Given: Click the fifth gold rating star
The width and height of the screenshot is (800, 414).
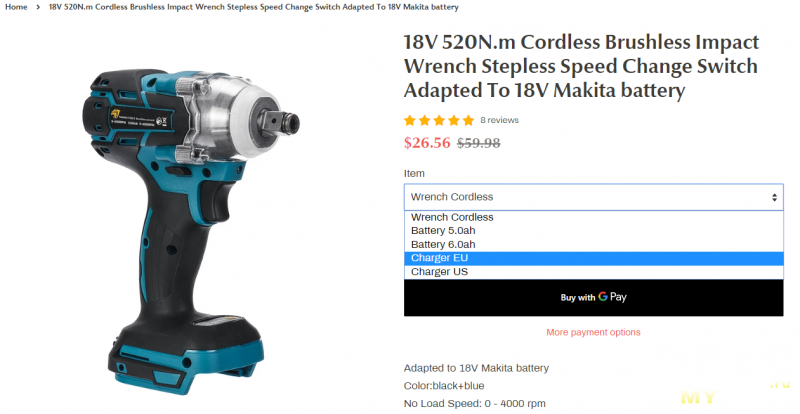Looking at the screenshot, I should coord(469,120).
